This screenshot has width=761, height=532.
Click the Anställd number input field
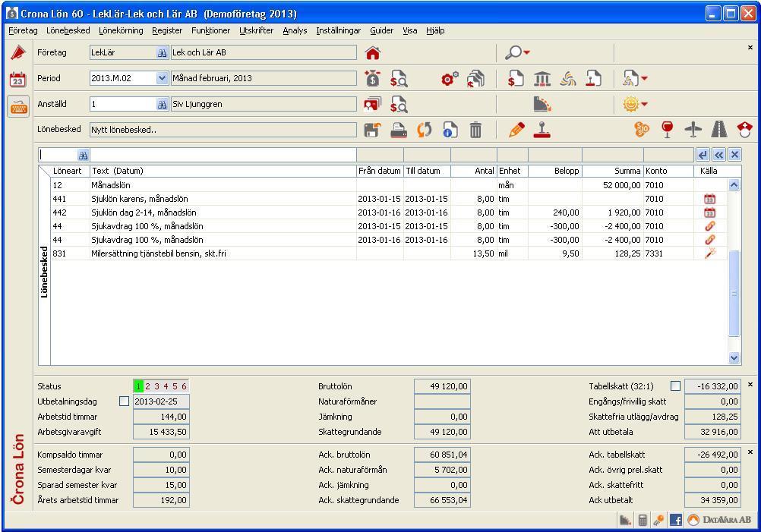tap(123, 104)
